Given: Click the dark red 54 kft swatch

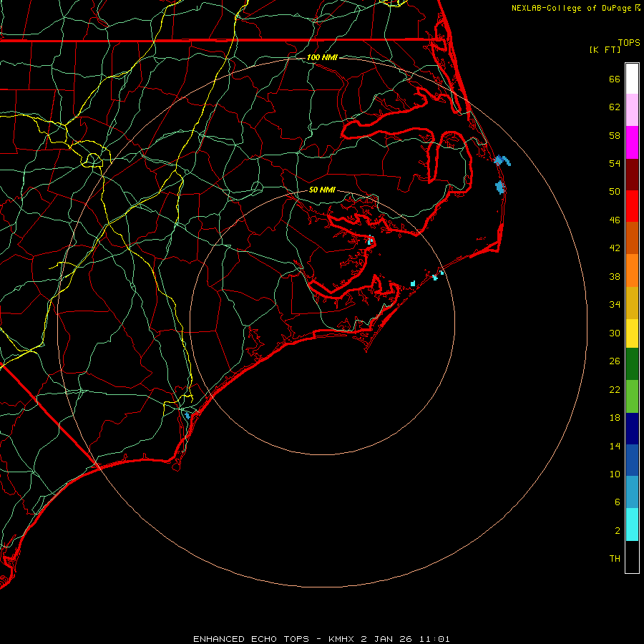Looking at the screenshot, I should pos(632,174).
